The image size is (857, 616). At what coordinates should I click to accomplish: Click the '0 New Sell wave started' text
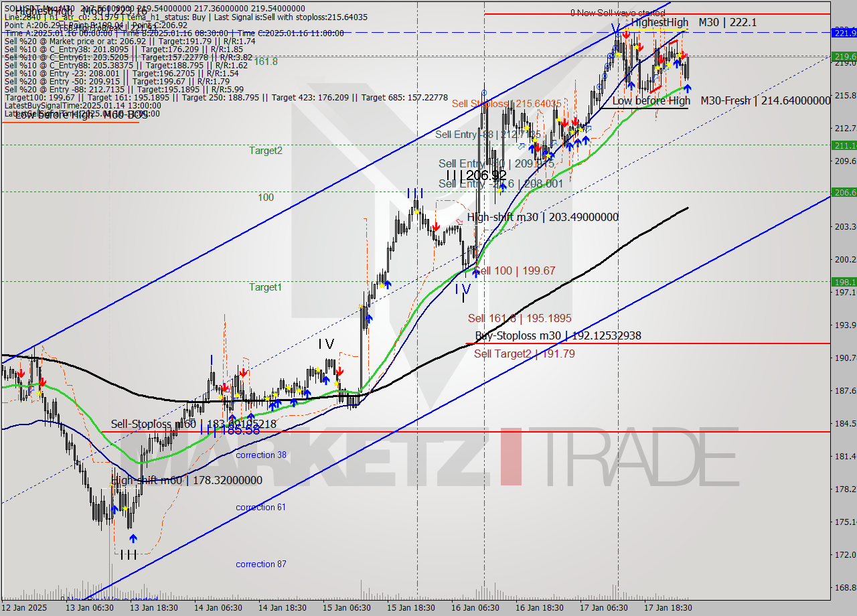617,13
